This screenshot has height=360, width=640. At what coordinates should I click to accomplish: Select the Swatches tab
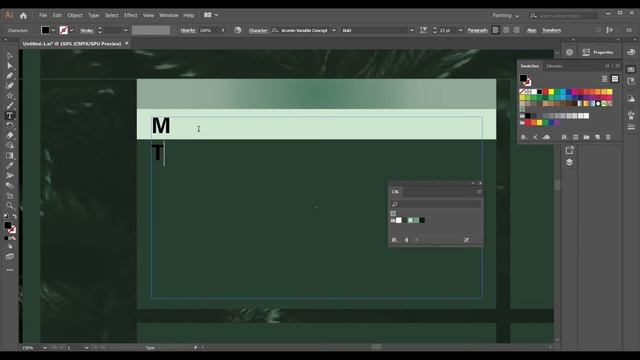(x=530, y=66)
